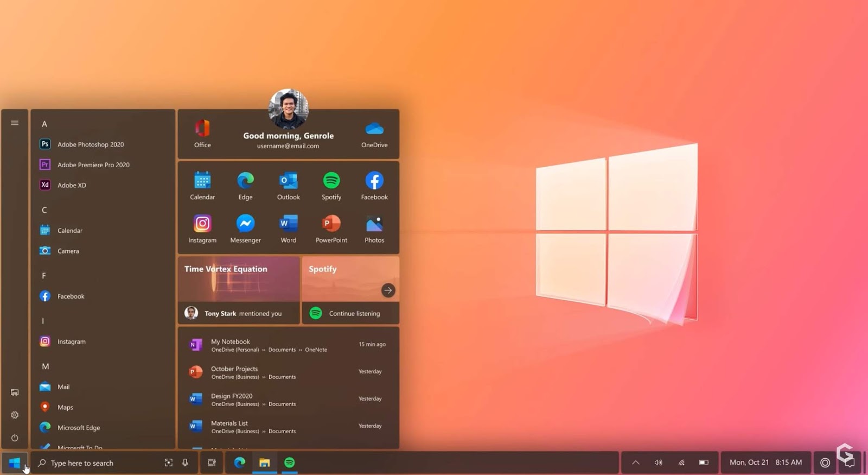Screen dimensions: 868x475
Task: Open Calendar from the alphabetical app list
Action: [61, 230]
